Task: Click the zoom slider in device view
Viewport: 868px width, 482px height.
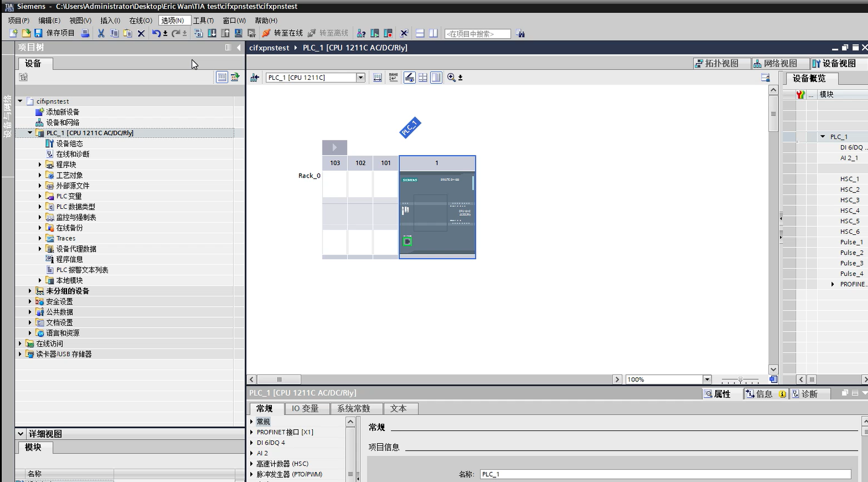Action: [740, 380]
